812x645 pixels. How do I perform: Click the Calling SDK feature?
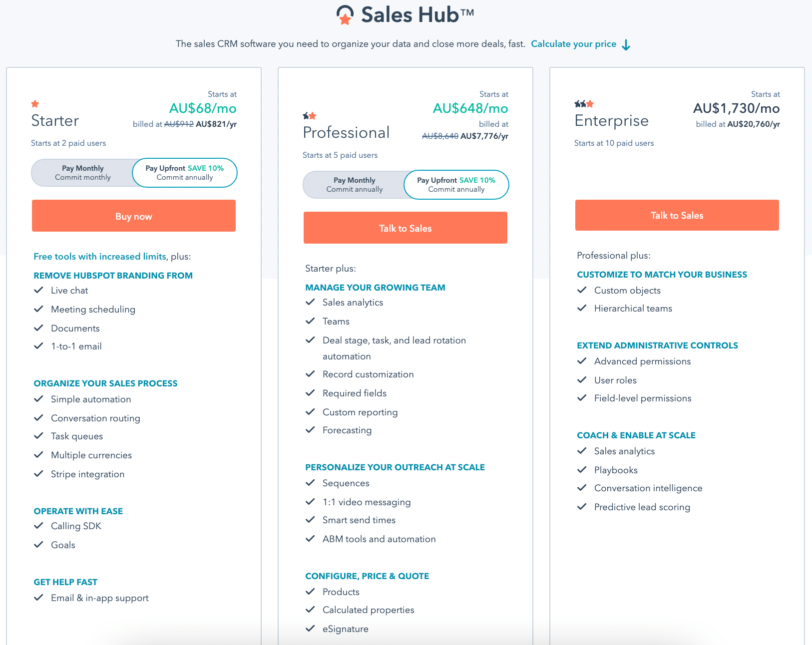(76, 526)
